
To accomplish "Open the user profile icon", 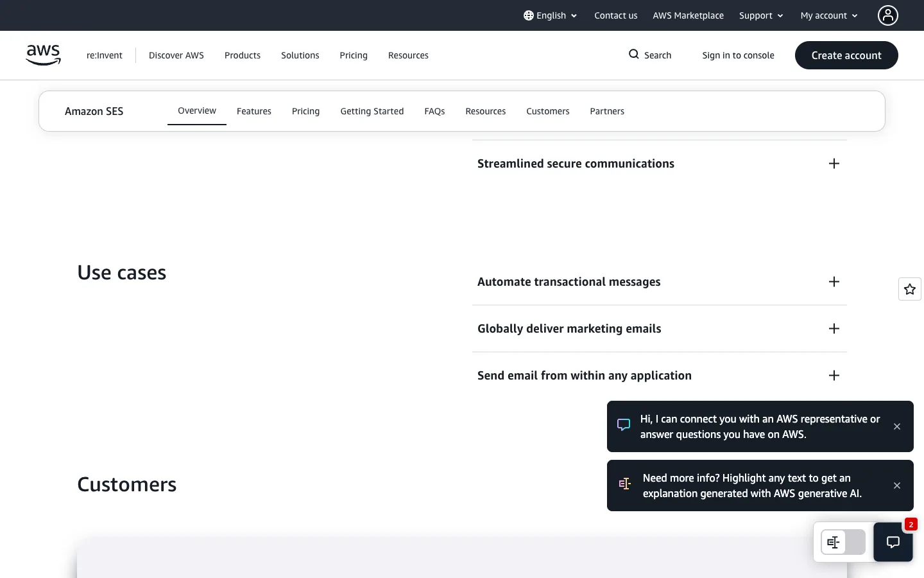I will tap(888, 15).
